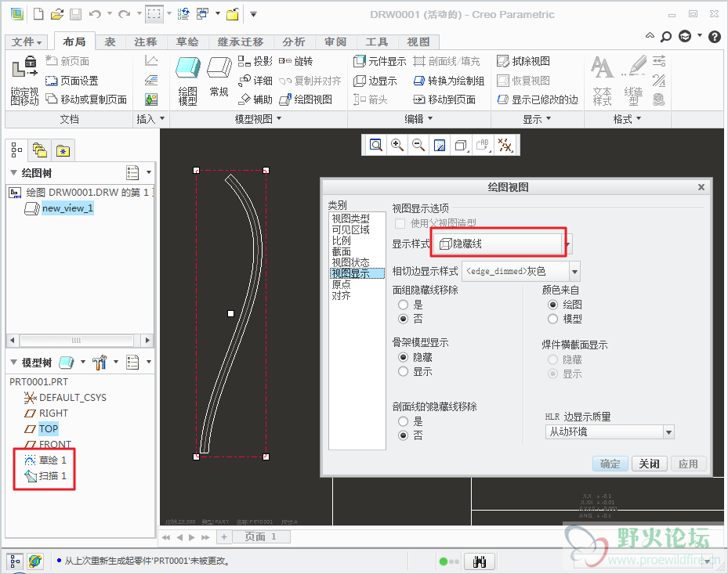Collapse the 模型树 panel triangle
728x574 pixels.
(x=13, y=362)
